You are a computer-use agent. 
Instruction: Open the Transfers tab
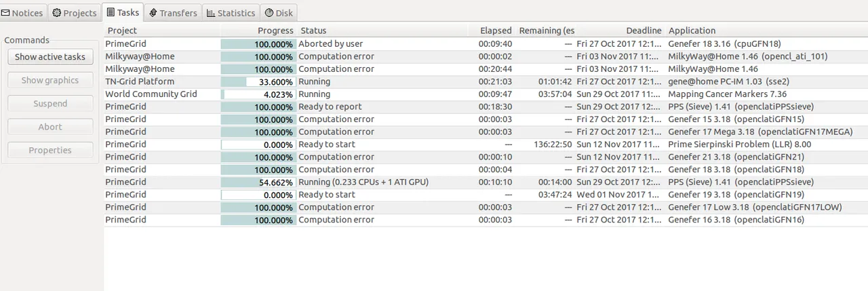pos(172,12)
